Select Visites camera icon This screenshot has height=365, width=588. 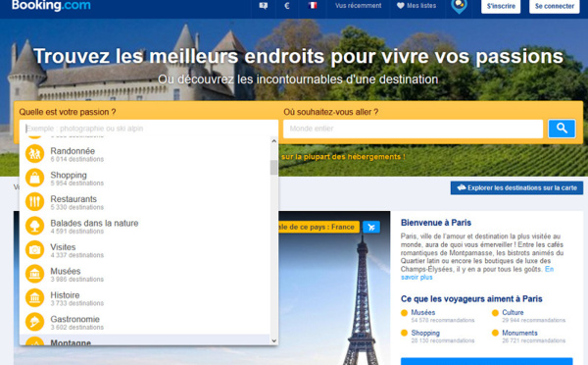(35, 250)
